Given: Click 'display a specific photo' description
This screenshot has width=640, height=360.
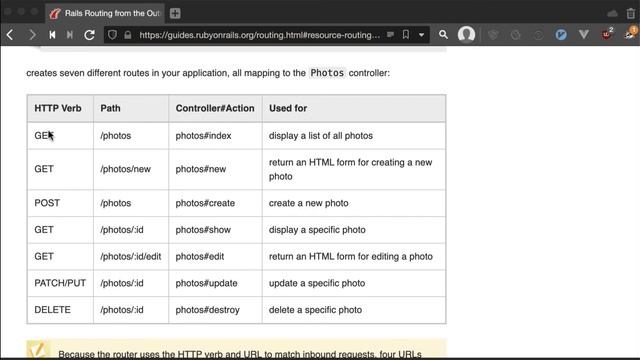Looking at the screenshot, I should click(x=317, y=230).
